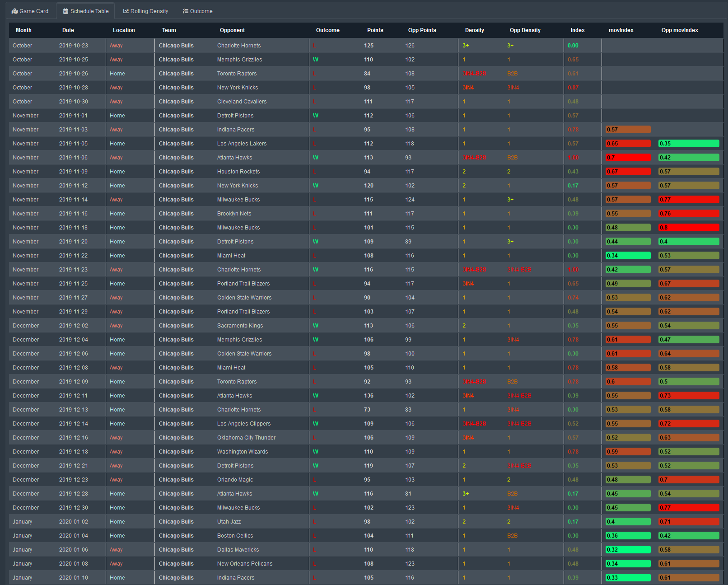Switch to the Schedule Table tab

point(86,11)
